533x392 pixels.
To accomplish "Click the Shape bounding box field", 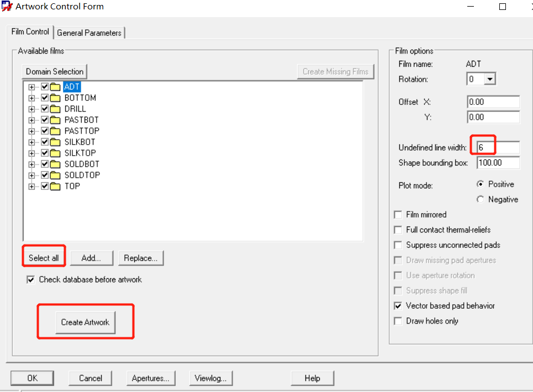I will point(498,163).
